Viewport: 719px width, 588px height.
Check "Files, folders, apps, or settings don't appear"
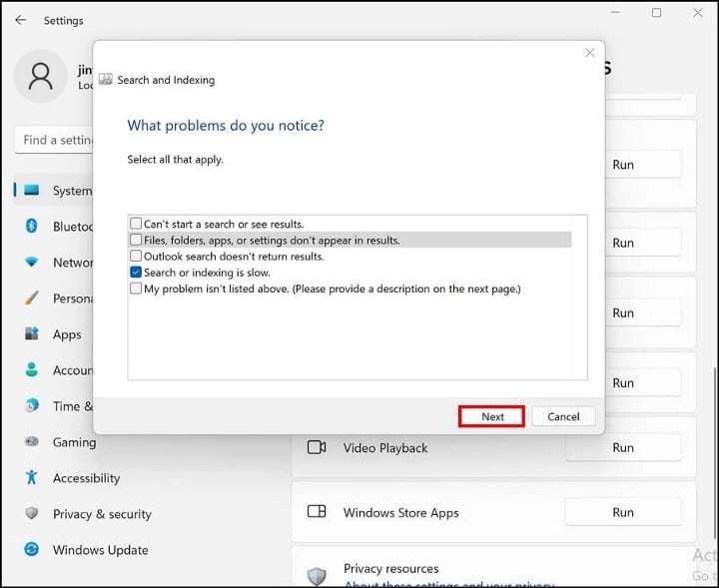click(136, 240)
